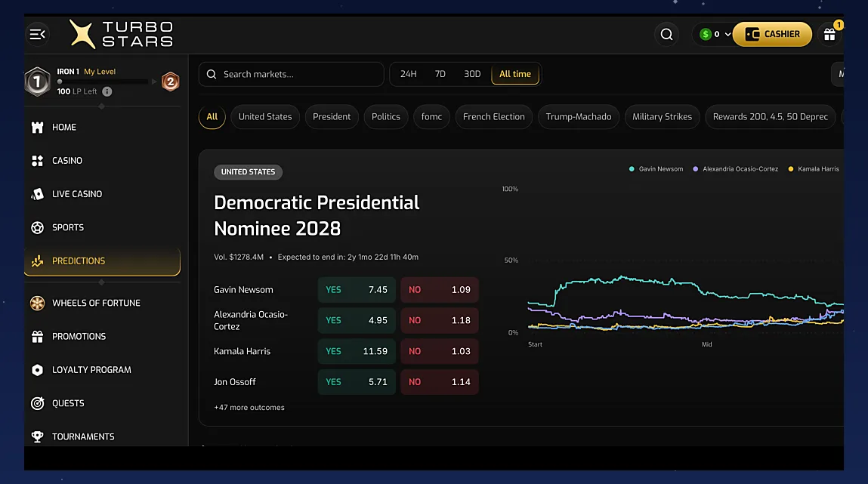
Task: Focus the Search markets field
Action: pos(291,74)
